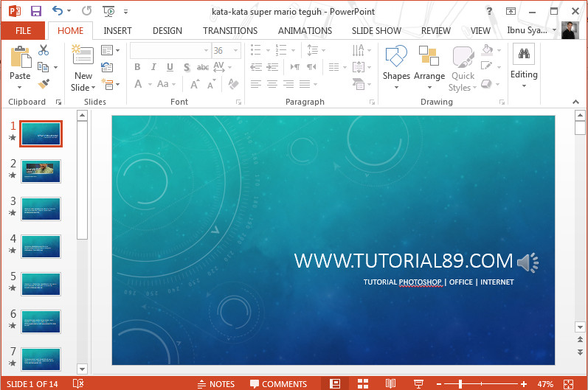
Task: Open PowerPoint Help with the question mark
Action: pyautogui.click(x=489, y=11)
